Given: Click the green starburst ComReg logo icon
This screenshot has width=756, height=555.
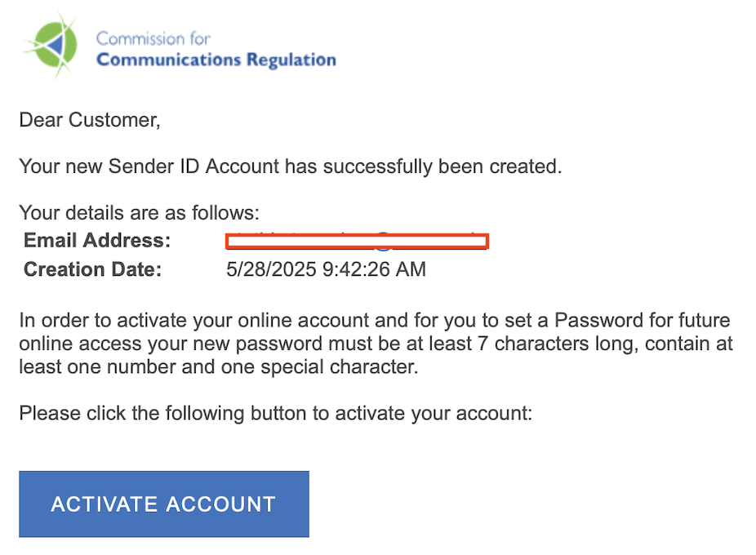Looking at the screenshot, I should pyautogui.click(x=51, y=46).
